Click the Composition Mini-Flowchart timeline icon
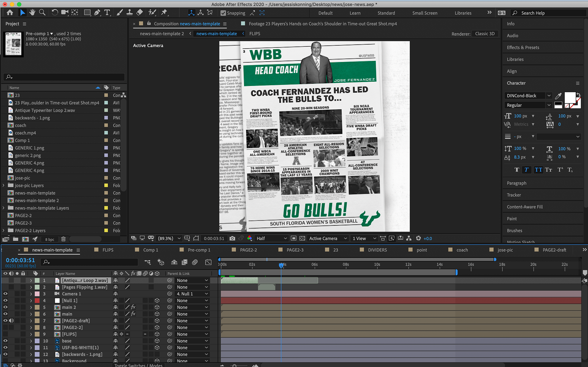The image size is (588, 367). [147, 262]
